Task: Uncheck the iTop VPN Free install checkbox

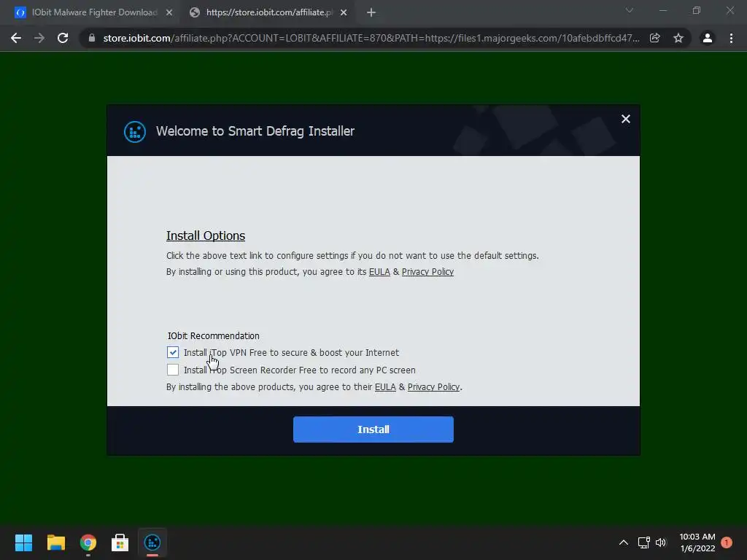Action: (173, 352)
